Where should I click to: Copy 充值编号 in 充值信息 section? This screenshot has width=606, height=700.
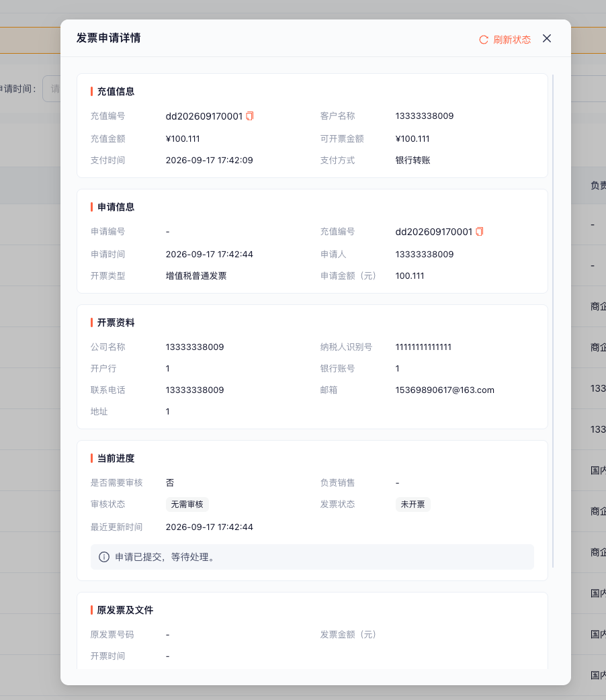pyautogui.click(x=250, y=116)
